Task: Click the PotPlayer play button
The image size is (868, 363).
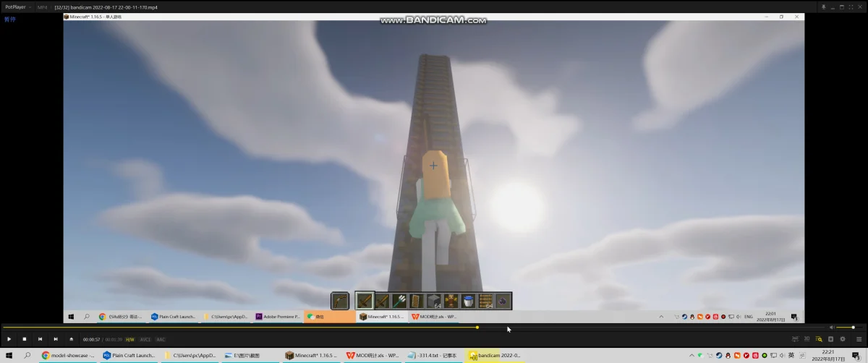Action: [9, 339]
